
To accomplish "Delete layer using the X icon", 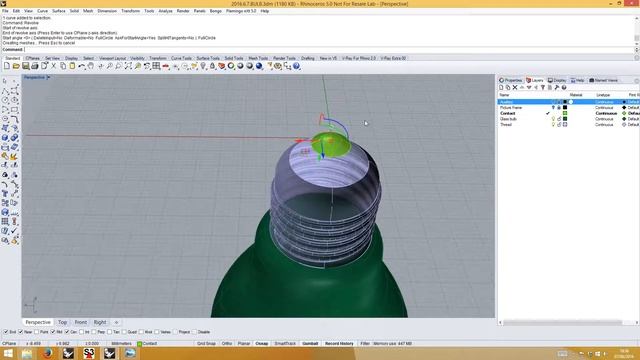I will (515, 88).
